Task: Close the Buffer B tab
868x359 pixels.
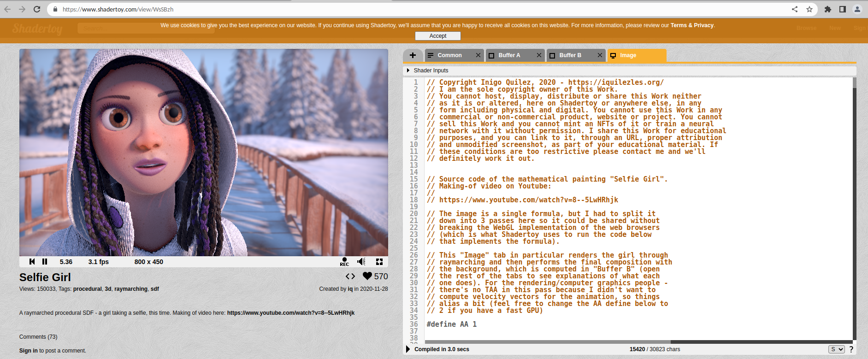Action: pos(600,55)
